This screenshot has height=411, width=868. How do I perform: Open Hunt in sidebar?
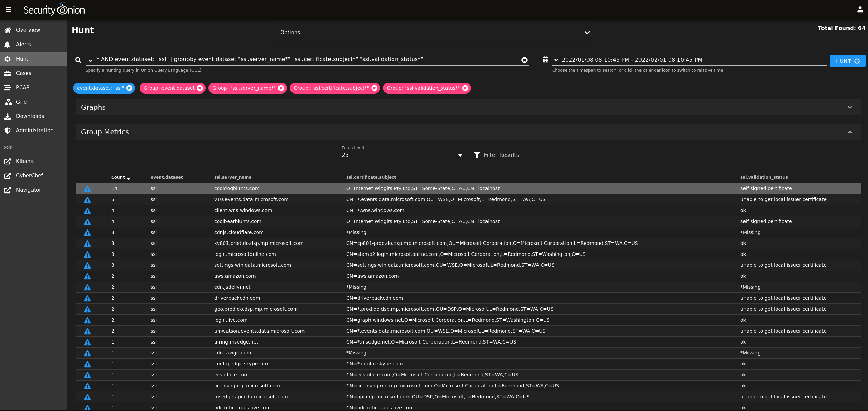coord(34,59)
